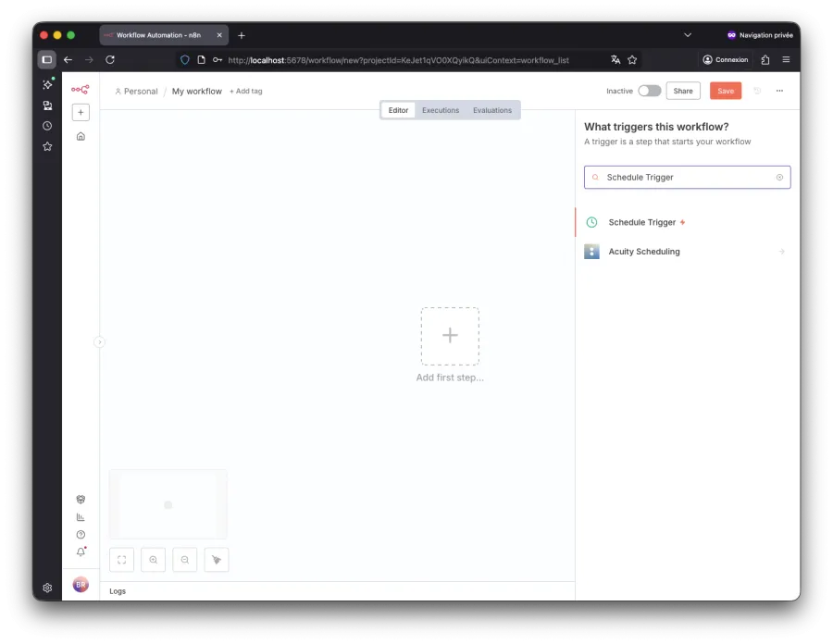Image resolution: width=833 pixels, height=644 pixels.
Task: Click the Connexion account button
Action: pos(725,59)
